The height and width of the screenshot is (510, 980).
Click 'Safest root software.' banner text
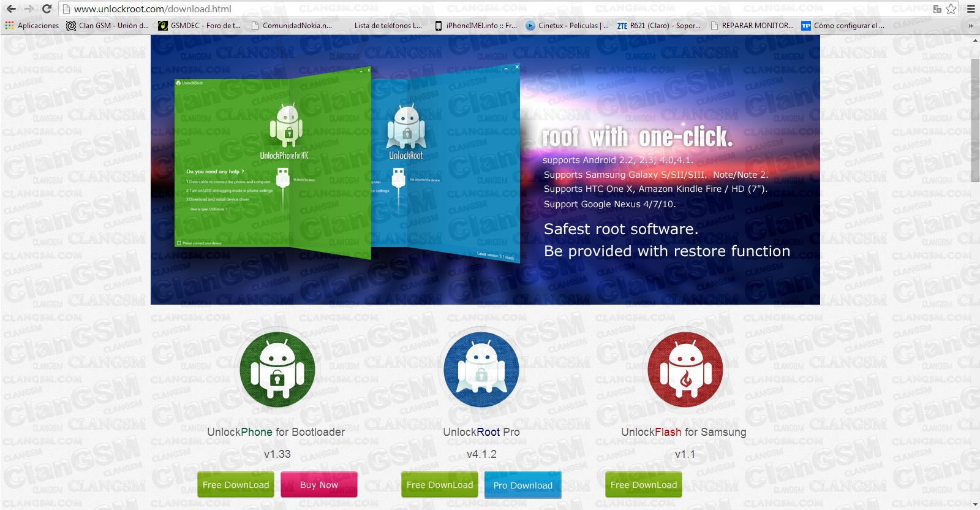[x=621, y=229]
